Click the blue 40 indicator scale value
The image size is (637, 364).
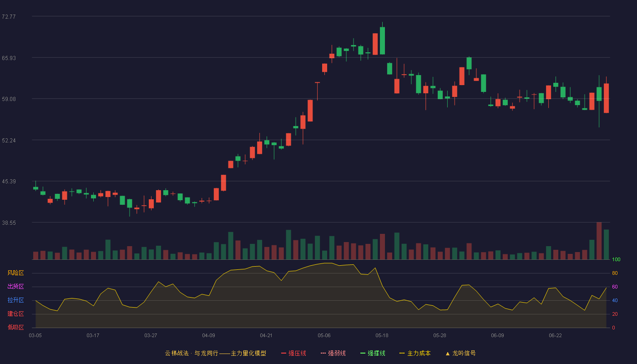tap(615, 300)
